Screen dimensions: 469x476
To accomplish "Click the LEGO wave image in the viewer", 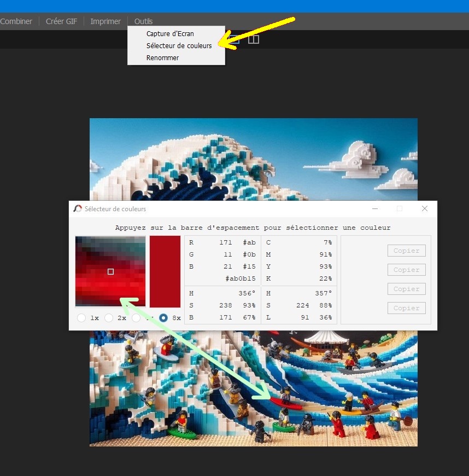I will (253, 282).
